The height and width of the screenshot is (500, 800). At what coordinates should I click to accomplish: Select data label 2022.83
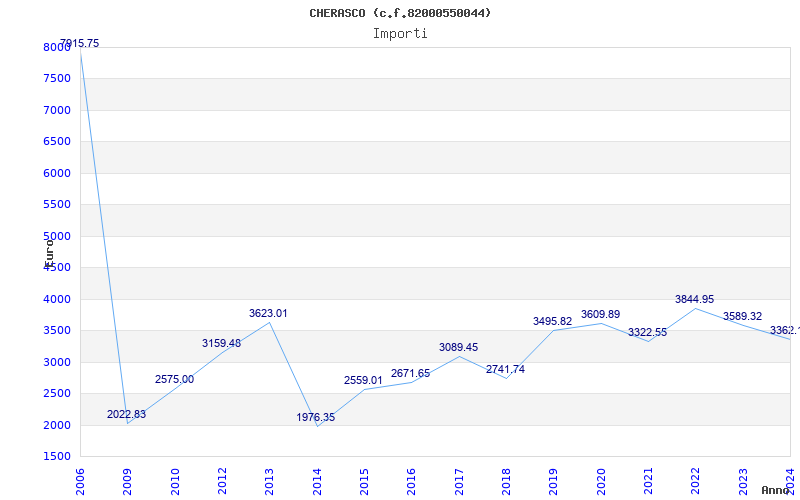[x=127, y=414]
